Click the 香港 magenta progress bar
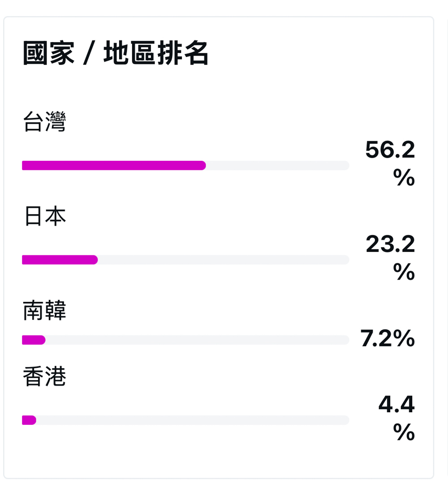 [29, 420]
